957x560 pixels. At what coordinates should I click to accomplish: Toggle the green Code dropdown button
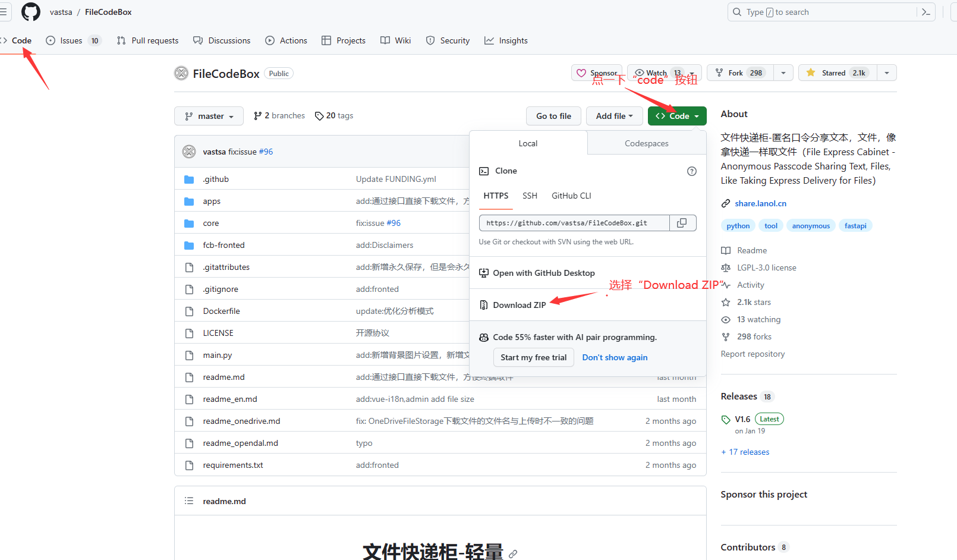point(677,116)
